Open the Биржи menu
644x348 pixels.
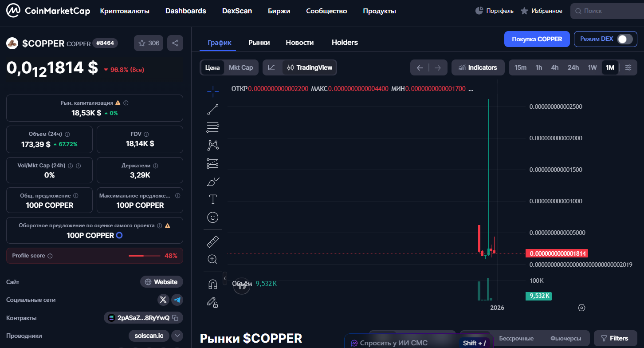279,11
